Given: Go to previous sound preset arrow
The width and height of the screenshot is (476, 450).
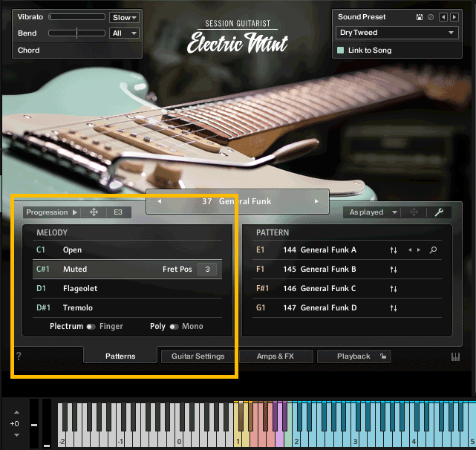Looking at the screenshot, I should coord(443,17).
